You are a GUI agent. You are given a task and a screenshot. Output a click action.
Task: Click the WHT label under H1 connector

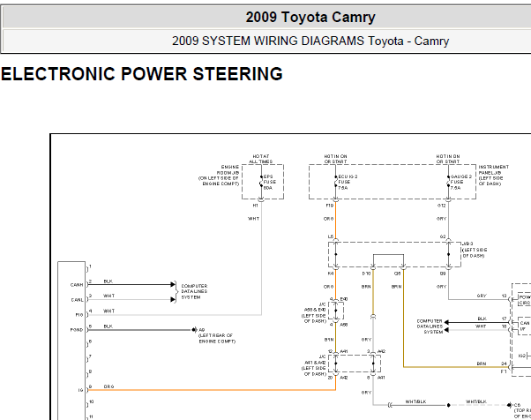tap(254, 219)
